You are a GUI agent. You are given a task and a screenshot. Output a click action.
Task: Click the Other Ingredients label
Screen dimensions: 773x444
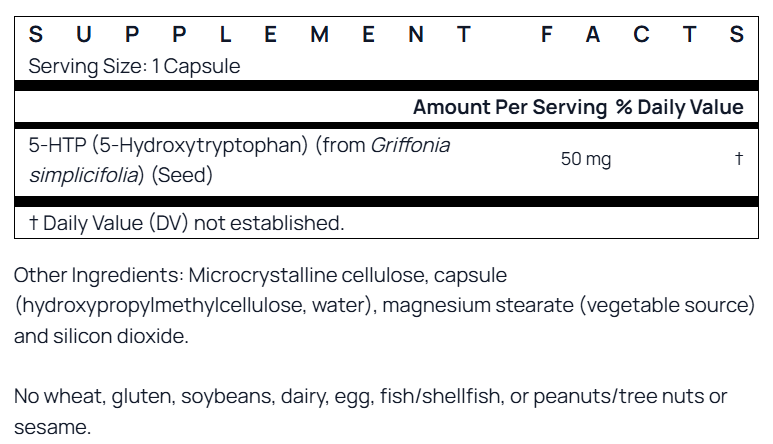click(x=97, y=275)
